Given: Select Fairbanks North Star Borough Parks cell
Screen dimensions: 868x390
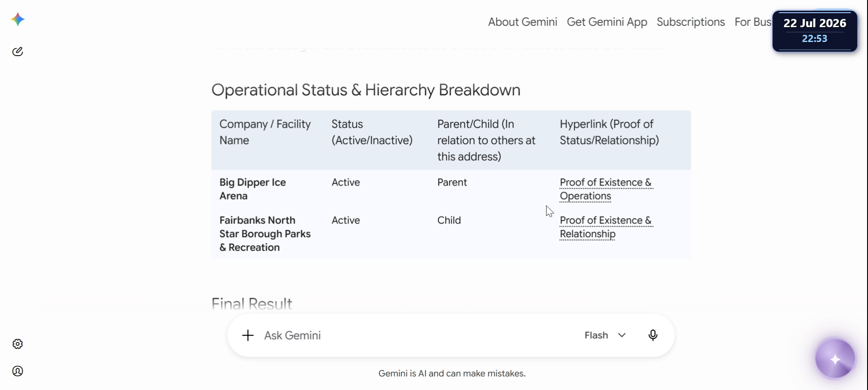Looking at the screenshot, I should point(265,234).
